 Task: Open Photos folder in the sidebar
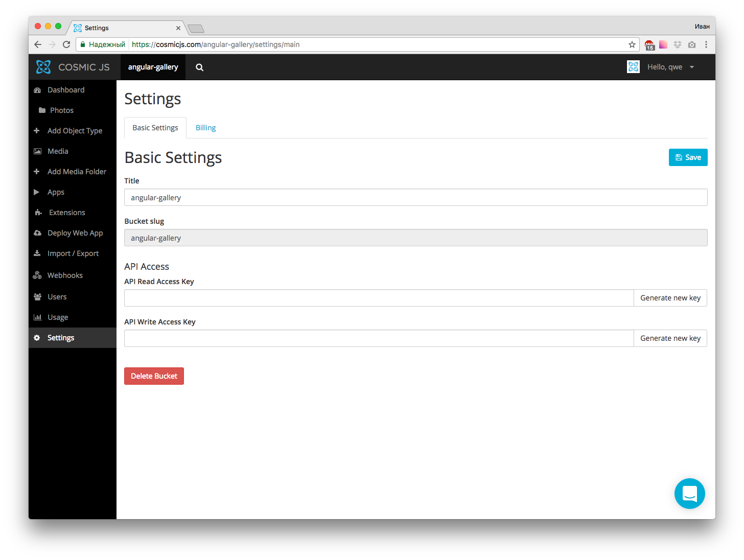(61, 110)
